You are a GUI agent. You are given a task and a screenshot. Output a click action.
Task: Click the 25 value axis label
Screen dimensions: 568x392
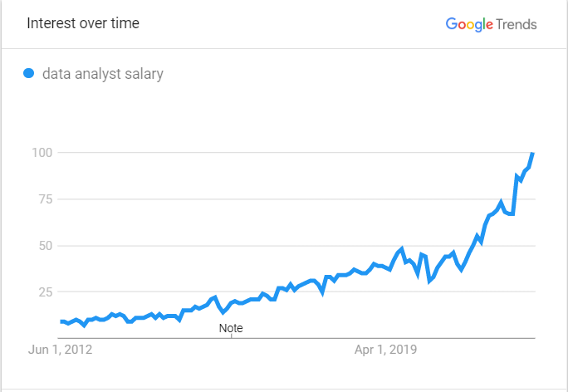[x=46, y=292]
